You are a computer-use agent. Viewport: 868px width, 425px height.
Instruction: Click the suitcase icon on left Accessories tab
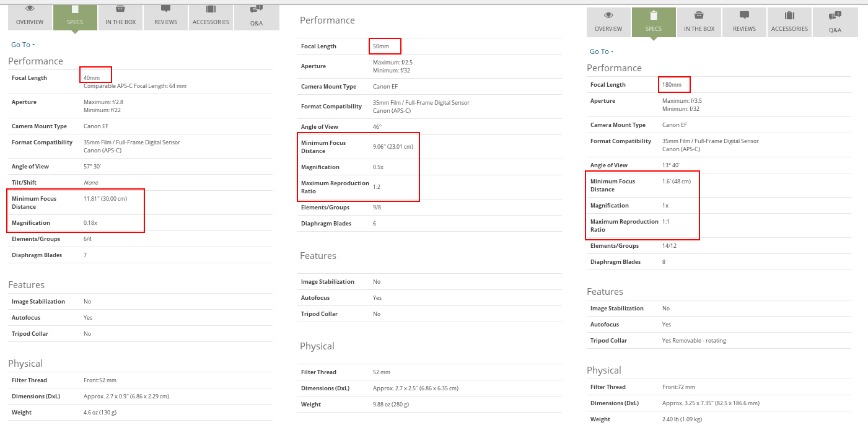point(211,9)
